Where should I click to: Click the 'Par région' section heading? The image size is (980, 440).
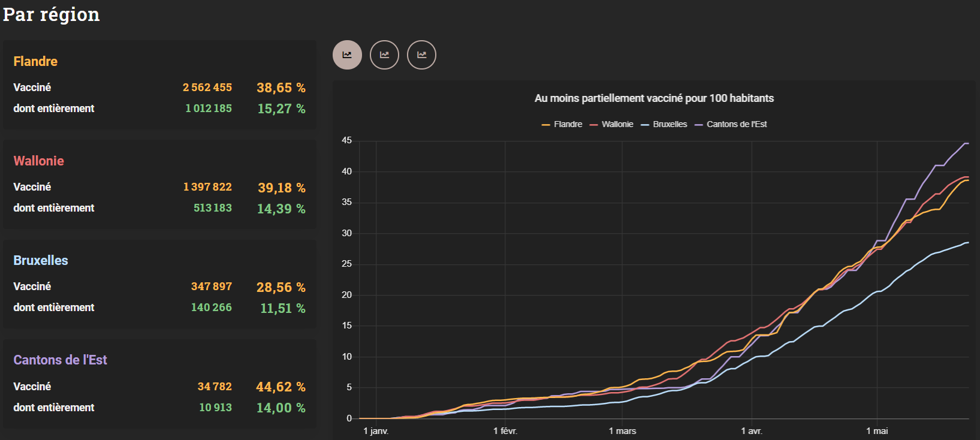pos(52,14)
